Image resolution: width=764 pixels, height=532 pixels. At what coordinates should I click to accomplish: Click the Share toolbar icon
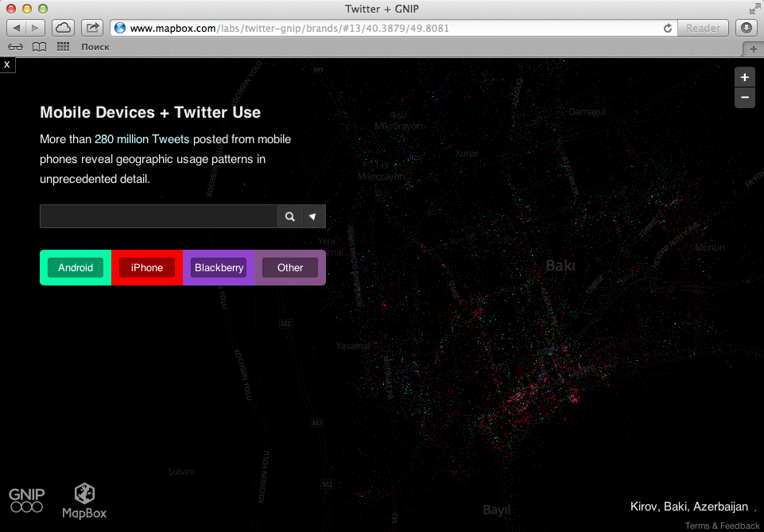point(92,28)
